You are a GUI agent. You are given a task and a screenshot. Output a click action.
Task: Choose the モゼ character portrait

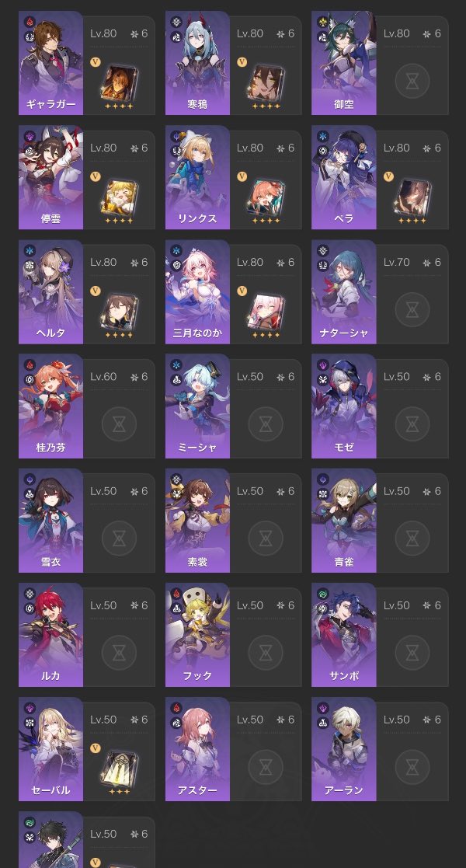344,407
